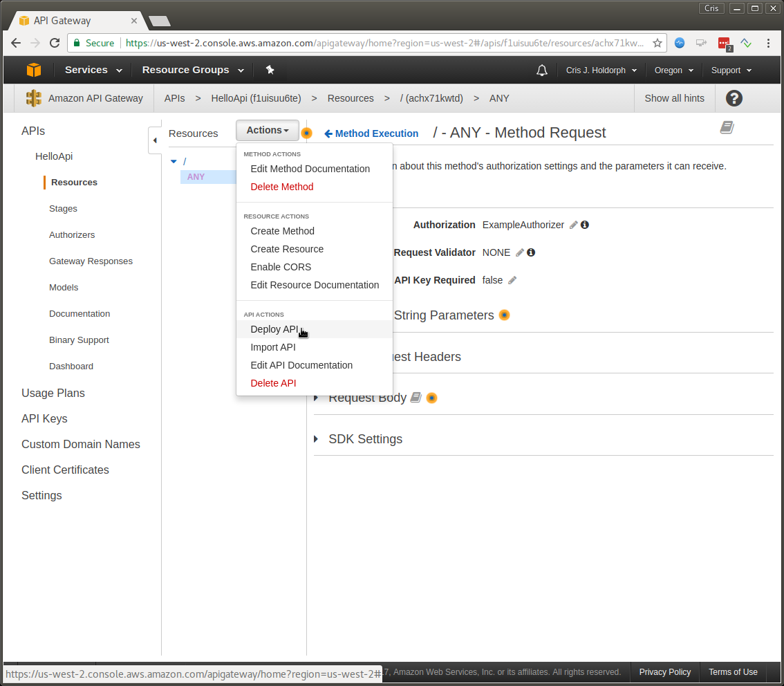Open Custom Domain Names page

pos(80,444)
